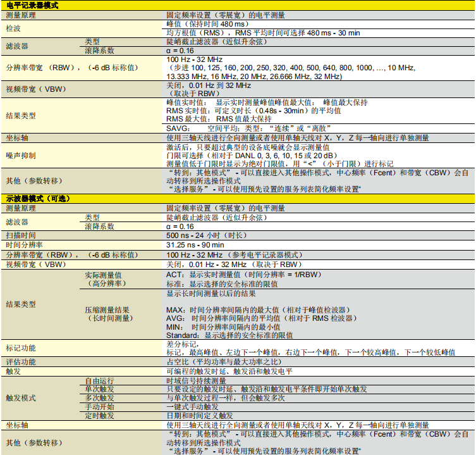Screen dimensions: 476x455
Task: Click the 噪声抑制 row label
Action: (21, 155)
